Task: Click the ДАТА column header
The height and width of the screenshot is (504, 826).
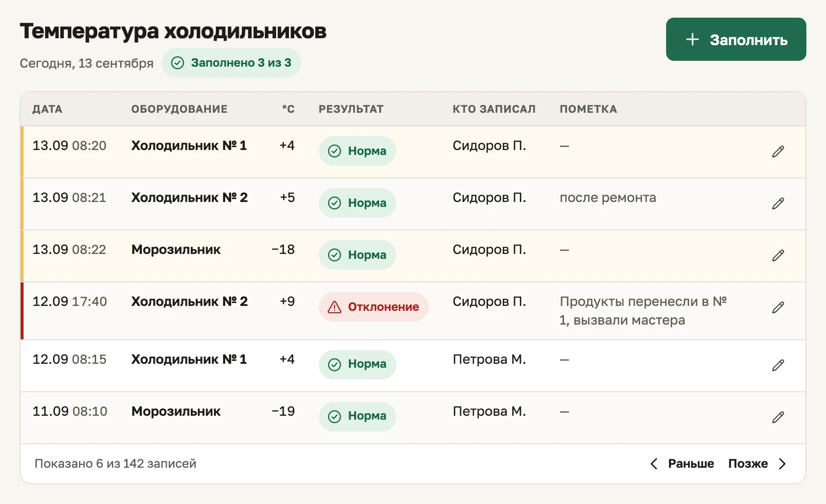Action: (x=47, y=109)
